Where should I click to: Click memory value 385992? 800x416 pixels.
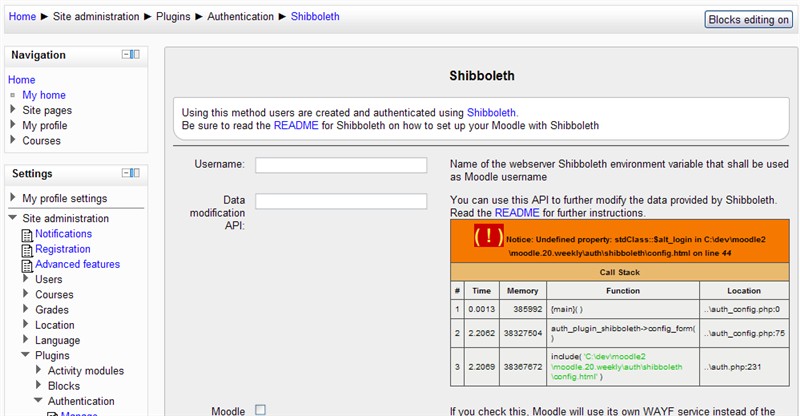pyautogui.click(x=528, y=309)
